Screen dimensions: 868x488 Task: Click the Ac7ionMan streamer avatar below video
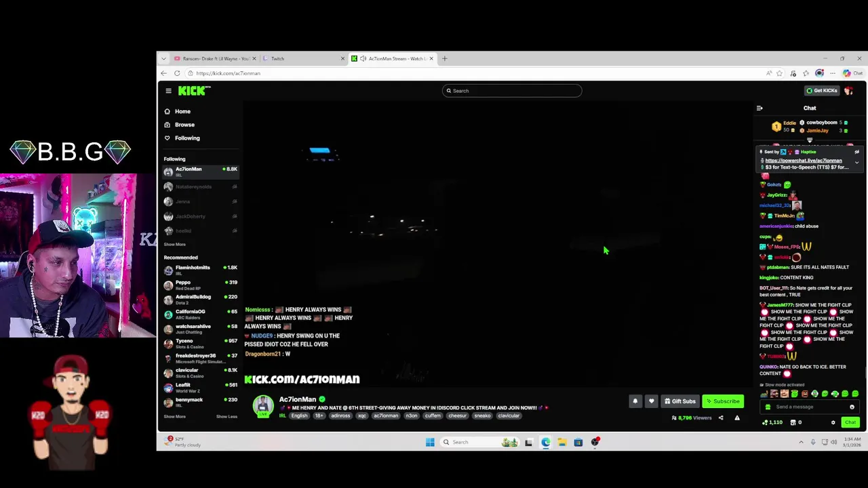click(263, 405)
